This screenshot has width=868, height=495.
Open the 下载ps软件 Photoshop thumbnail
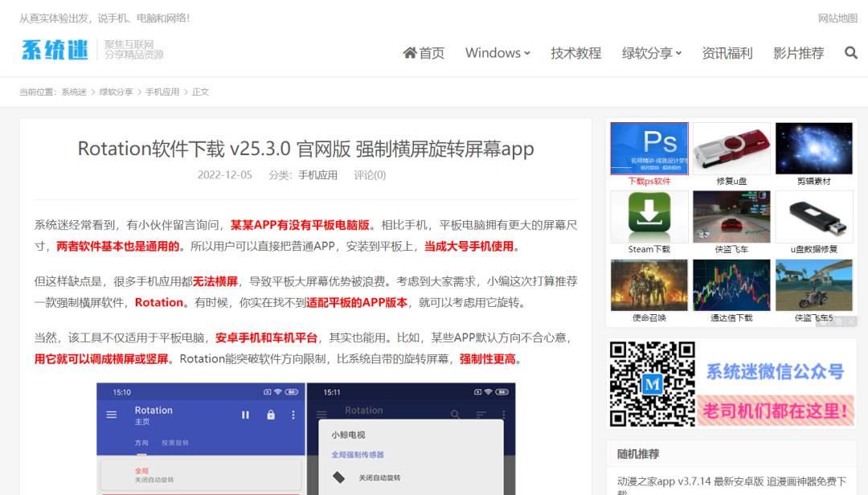coord(649,149)
